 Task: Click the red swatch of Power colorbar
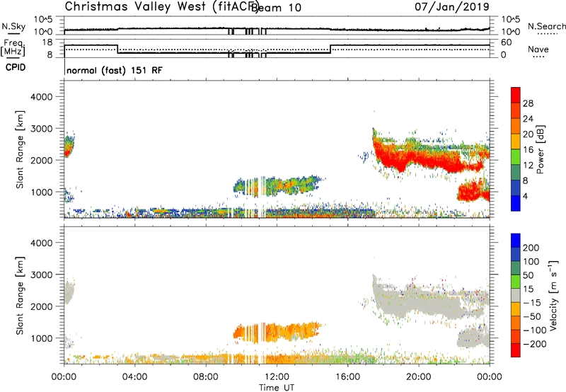coord(516,95)
